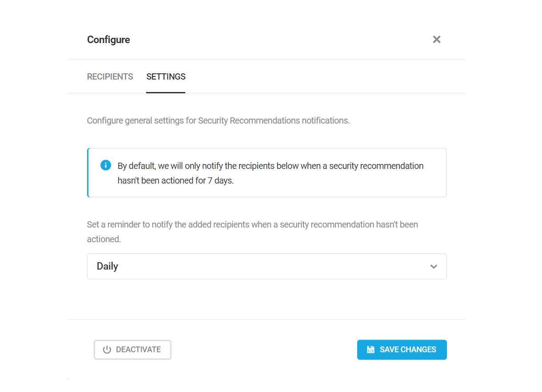Open the Daily reminder frequency dropdown
Viewport: 542px width, 392px height.
pyautogui.click(x=267, y=266)
